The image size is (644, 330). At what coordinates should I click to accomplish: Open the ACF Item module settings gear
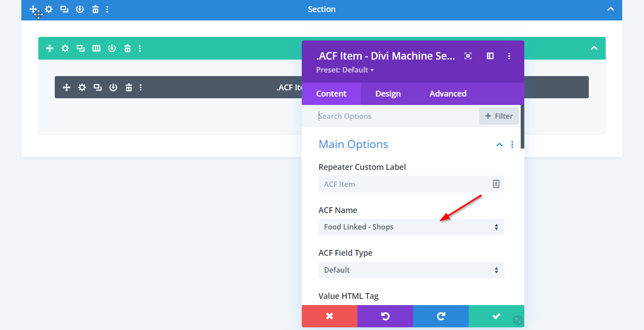tap(82, 88)
